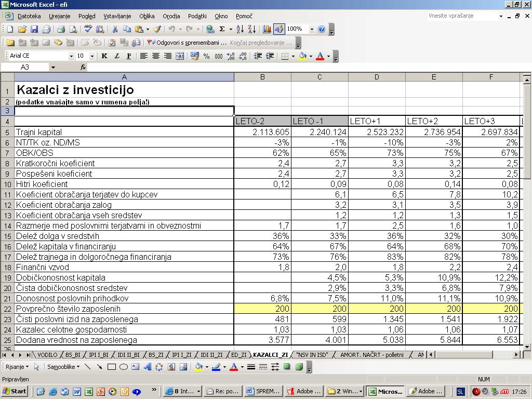Image resolution: width=532 pixels, height=399 pixels.
Task: Toggle italic formatting
Action: click(x=117, y=56)
